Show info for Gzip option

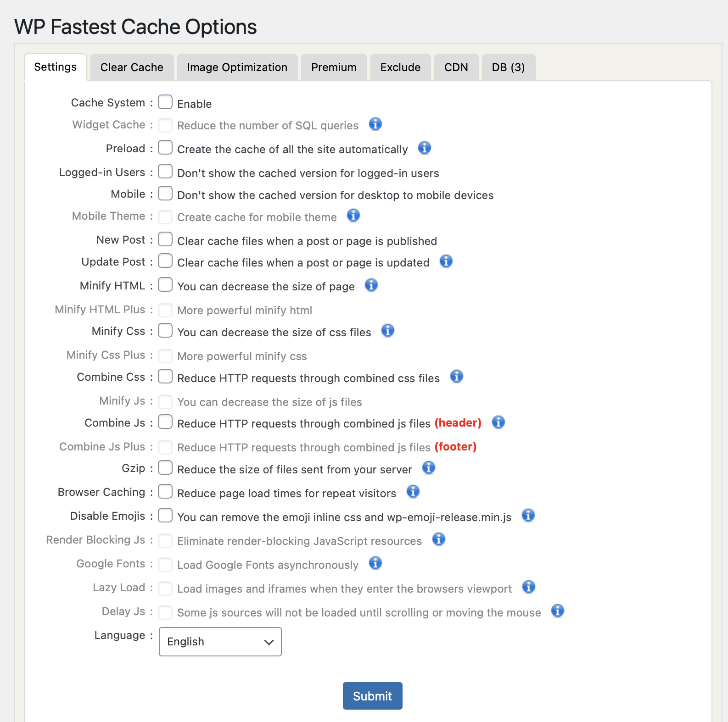(428, 468)
